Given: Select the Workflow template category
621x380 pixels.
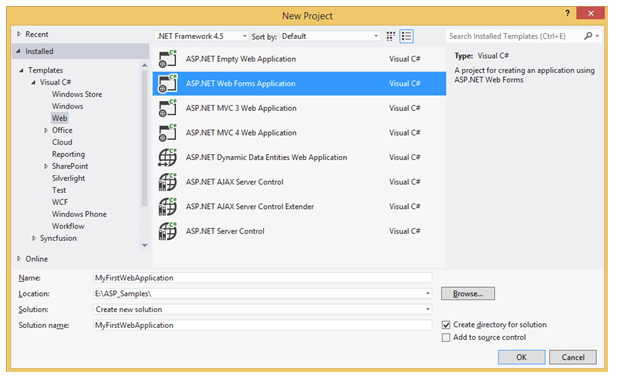Looking at the screenshot, I should coord(68,226).
